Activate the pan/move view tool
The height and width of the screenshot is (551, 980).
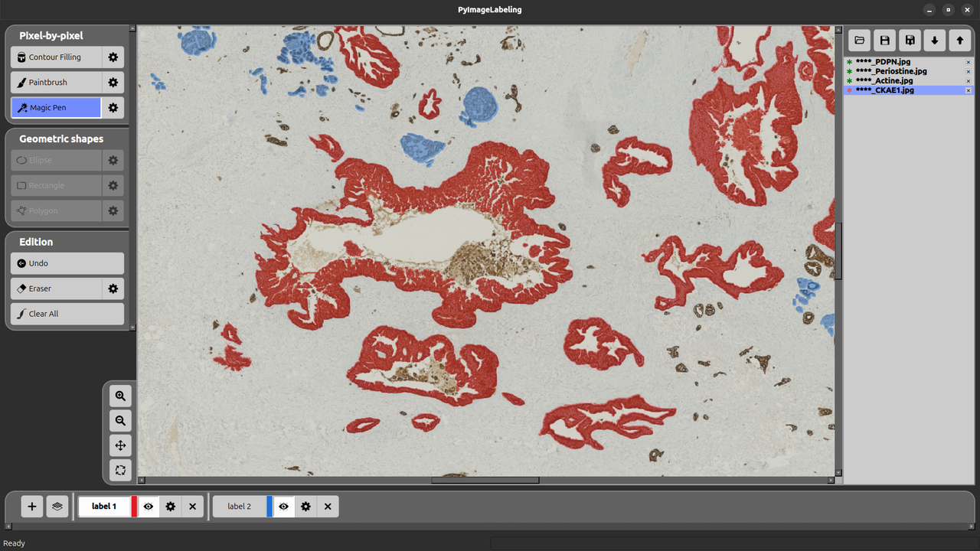click(120, 445)
